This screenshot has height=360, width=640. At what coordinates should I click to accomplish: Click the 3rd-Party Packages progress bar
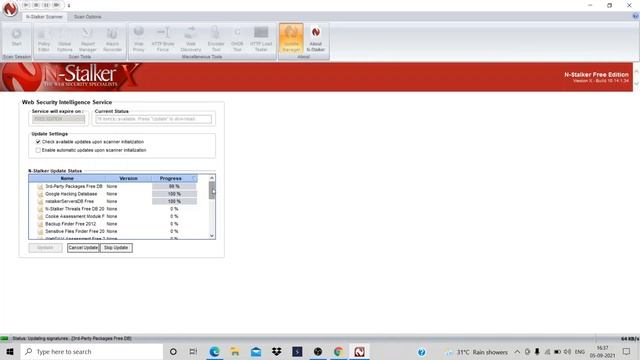click(174, 186)
